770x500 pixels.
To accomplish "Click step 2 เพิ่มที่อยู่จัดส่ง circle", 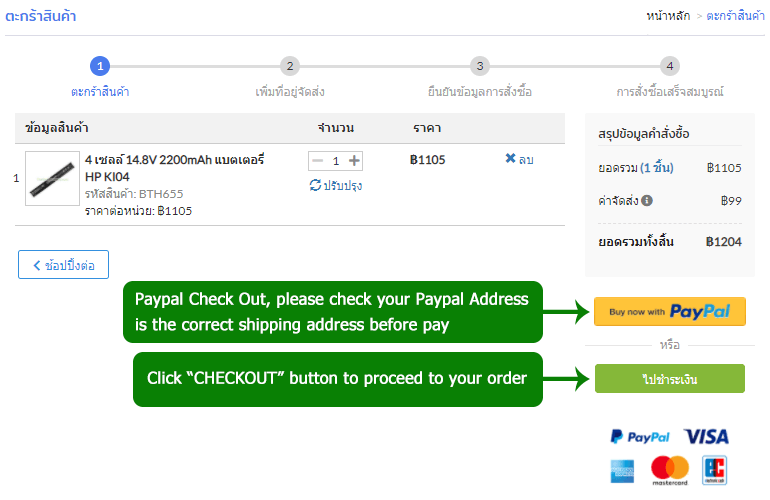I will 289,66.
